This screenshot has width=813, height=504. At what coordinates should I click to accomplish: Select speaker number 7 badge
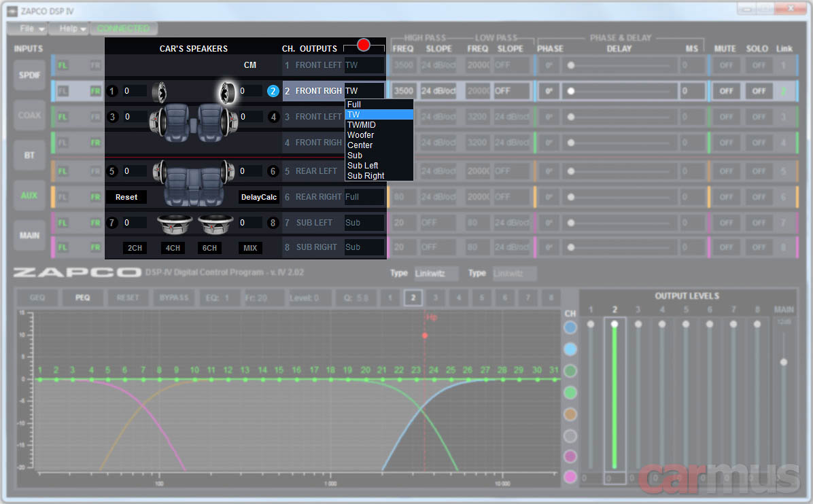click(111, 223)
